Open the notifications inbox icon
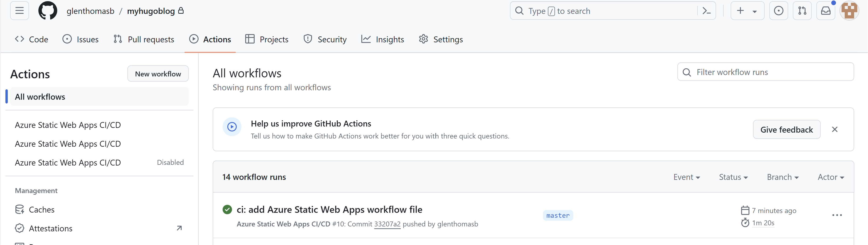The height and width of the screenshot is (245, 868). pos(826,11)
